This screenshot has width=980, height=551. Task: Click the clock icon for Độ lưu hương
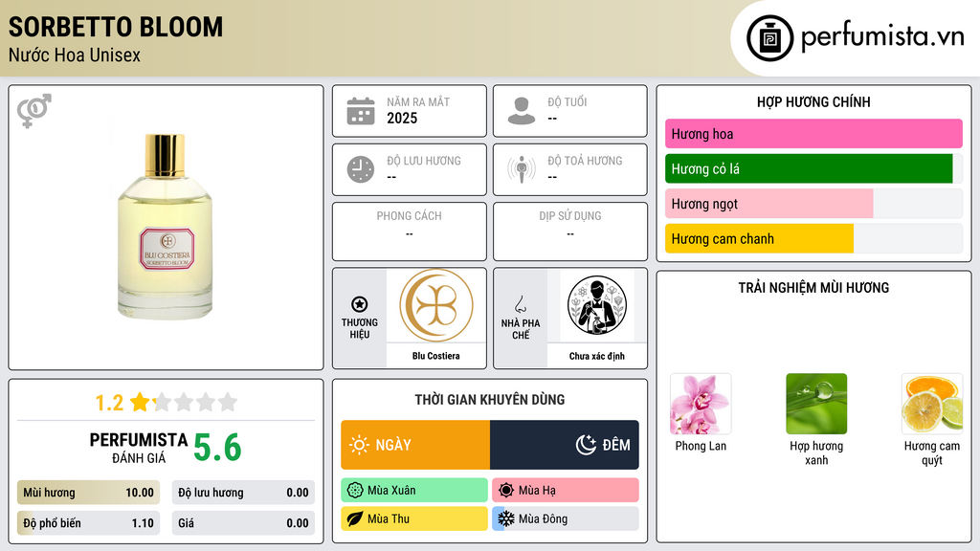(361, 169)
